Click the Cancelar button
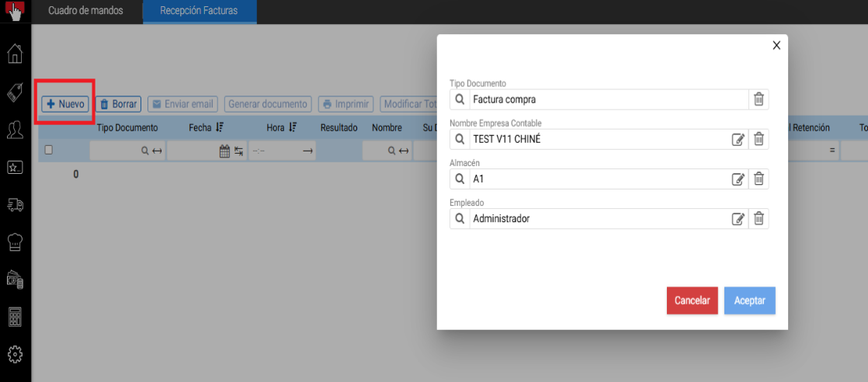This screenshot has height=382, width=868. [692, 300]
